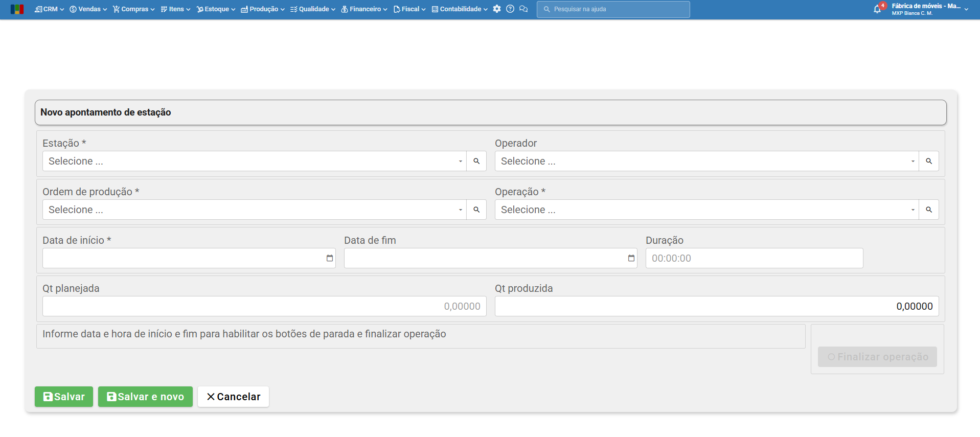Open the Financeiro menu

tap(364, 9)
